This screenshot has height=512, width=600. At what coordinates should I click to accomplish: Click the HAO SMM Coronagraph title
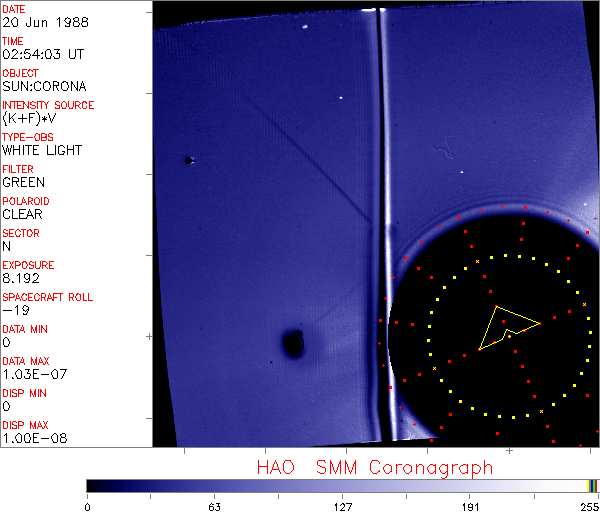375,467
